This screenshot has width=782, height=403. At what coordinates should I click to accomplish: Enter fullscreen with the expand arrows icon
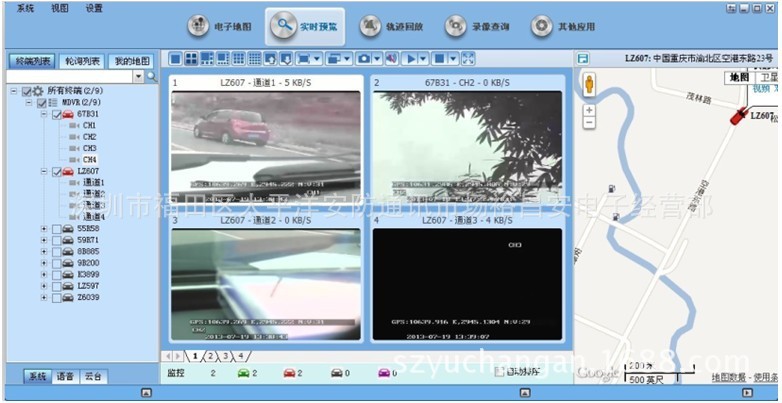pyautogui.click(x=468, y=59)
